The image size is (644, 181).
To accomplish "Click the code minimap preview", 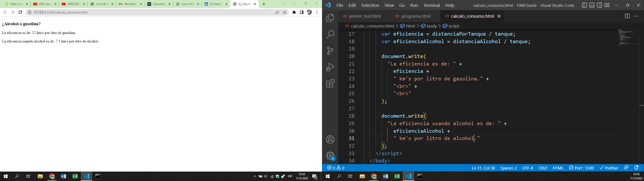I will point(628,37).
